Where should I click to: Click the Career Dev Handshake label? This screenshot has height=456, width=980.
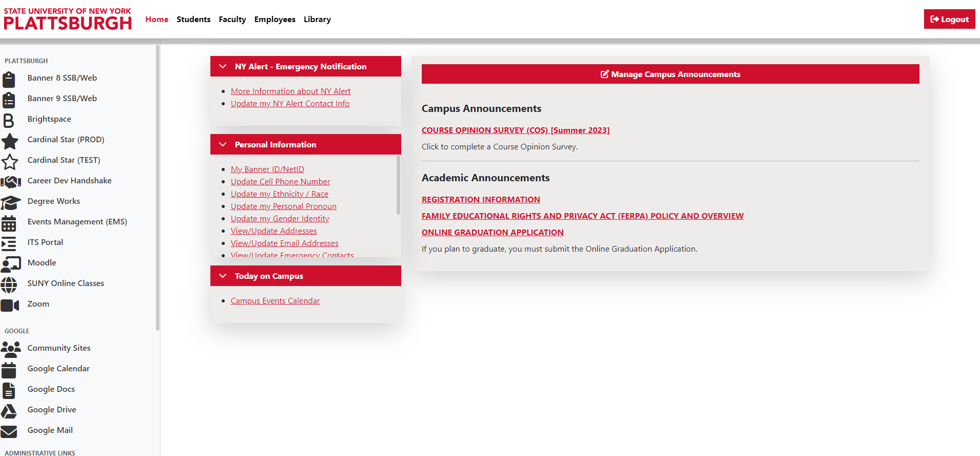coord(69,181)
